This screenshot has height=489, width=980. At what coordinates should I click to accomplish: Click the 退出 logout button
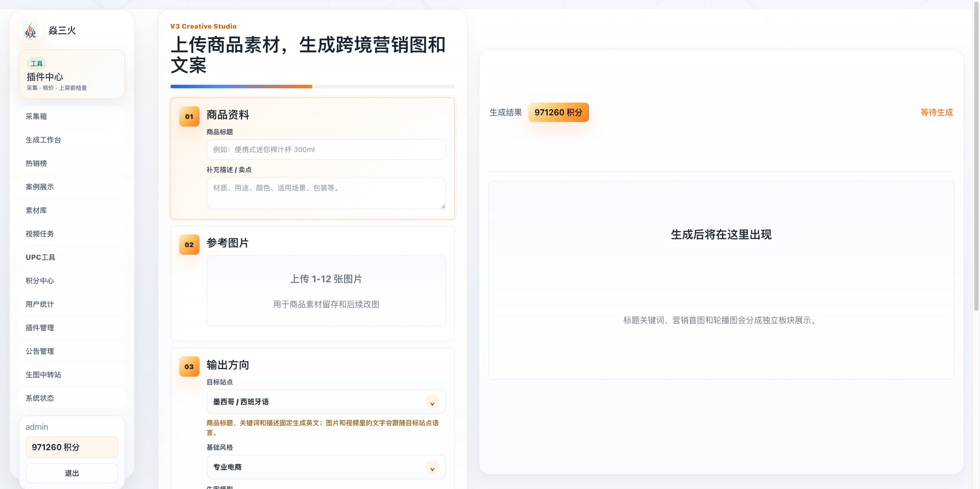72,473
